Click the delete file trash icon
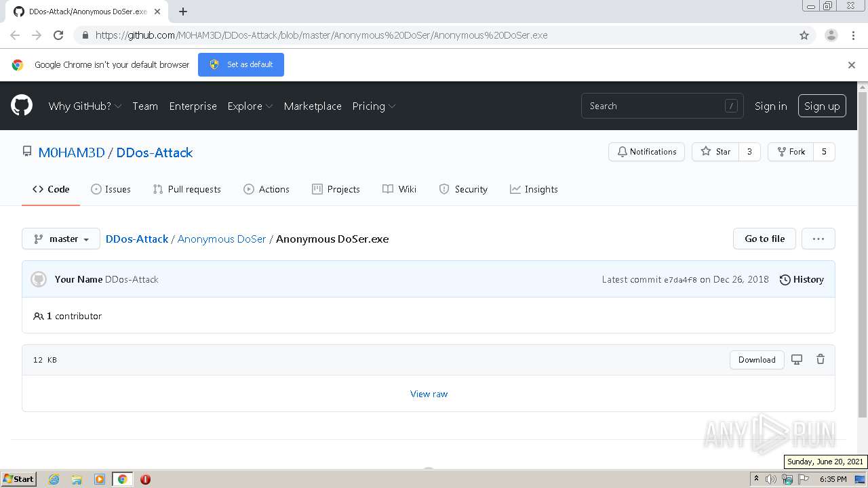Screen dimensions: 868x488 point(821,359)
